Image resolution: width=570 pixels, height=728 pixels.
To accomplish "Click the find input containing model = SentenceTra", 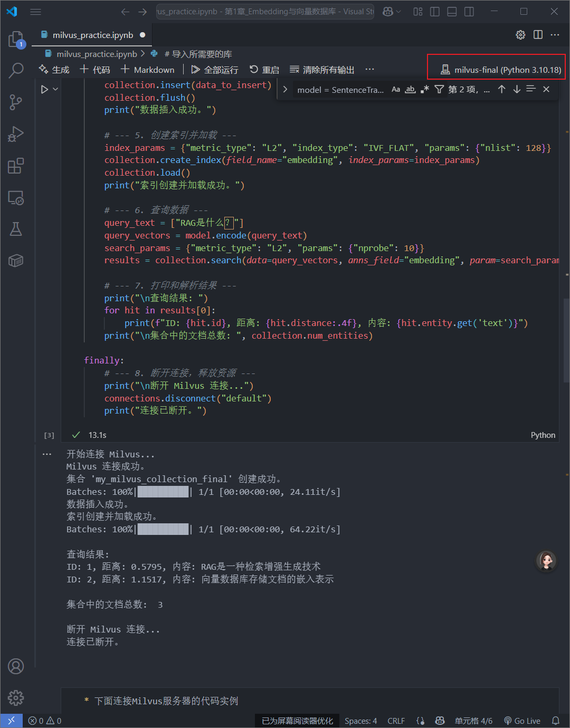I will [x=340, y=90].
